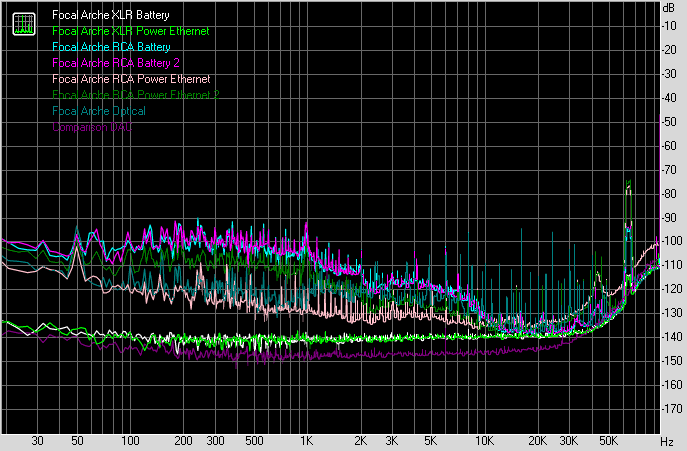This screenshot has height=451, width=687.
Task: Select the Focal Arche RCA Battery legend
Action: (111, 47)
